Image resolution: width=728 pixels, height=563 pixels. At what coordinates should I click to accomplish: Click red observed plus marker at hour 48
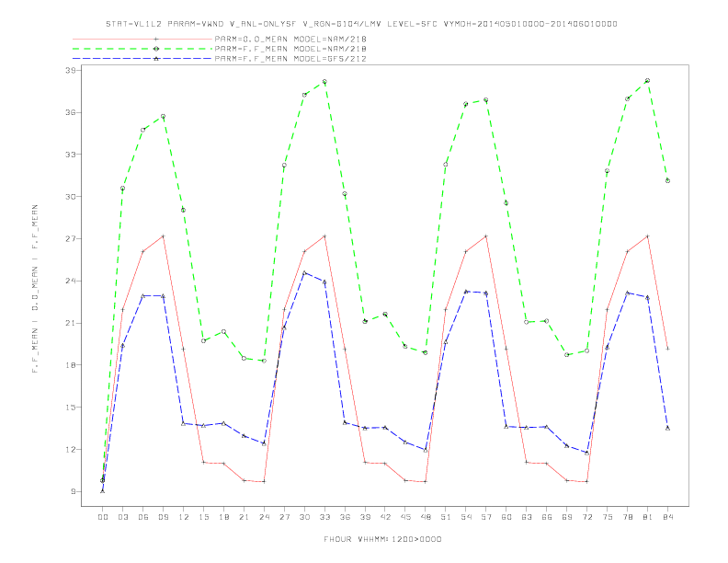click(x=426, y=482)
